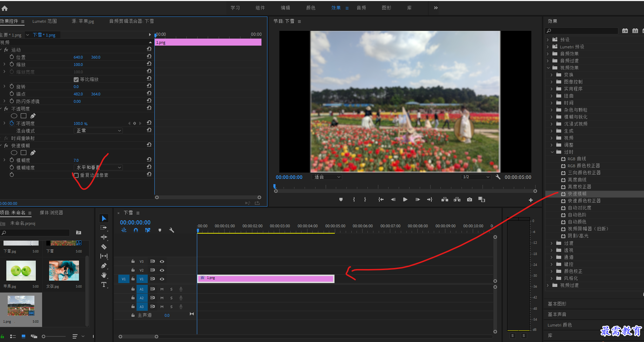Click the Home icon
Viewport: 644px width, 342px height.
point(5,8)
